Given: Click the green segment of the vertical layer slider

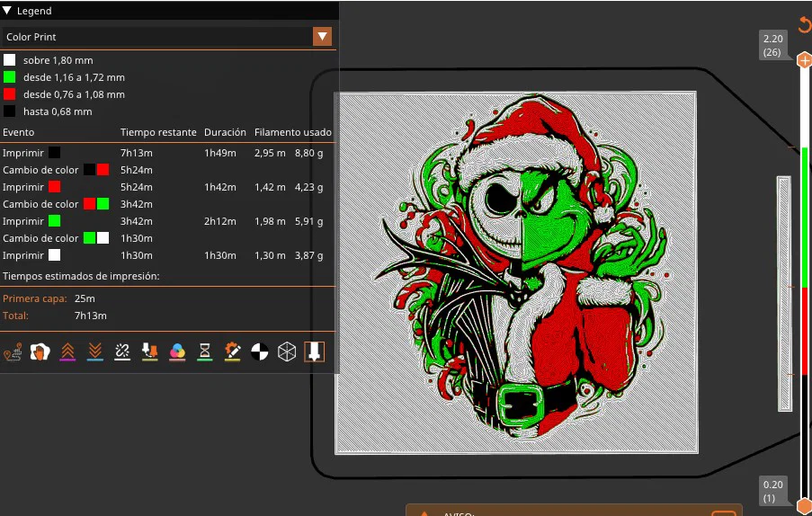Looking at the screenshot, I should 805,218.
